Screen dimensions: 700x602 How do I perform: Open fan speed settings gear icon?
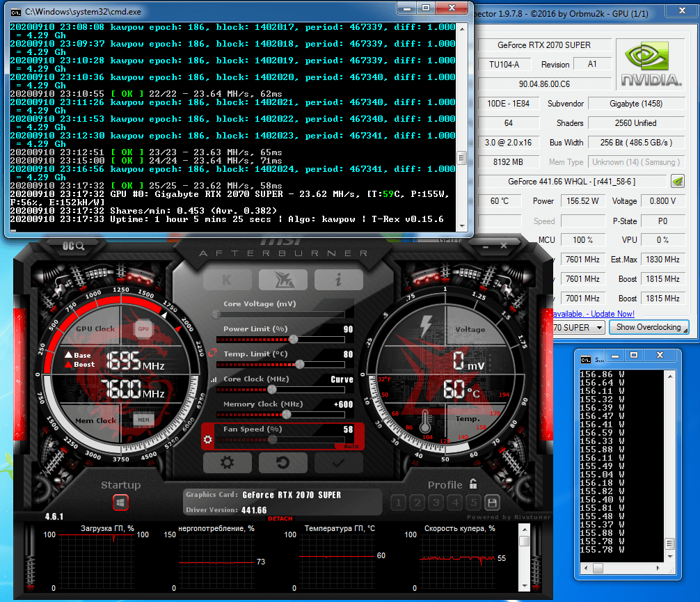tap(207, 441)
